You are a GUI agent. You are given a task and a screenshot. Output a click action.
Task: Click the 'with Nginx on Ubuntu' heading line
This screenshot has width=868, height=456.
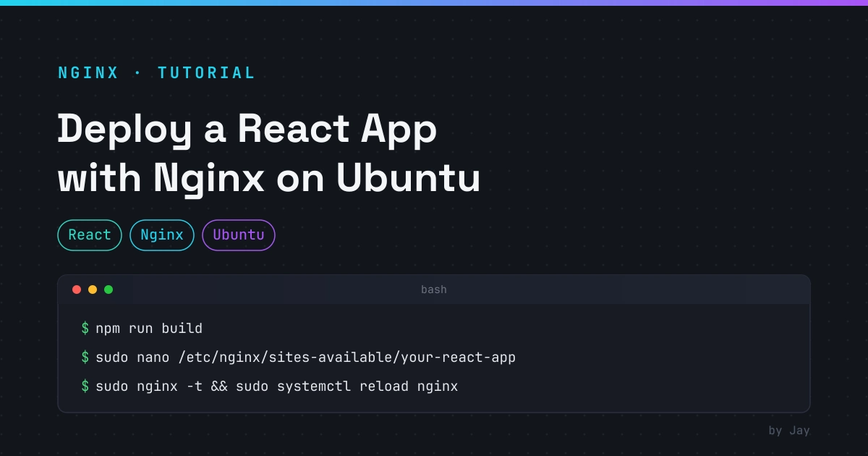click(x=269, y=180)
